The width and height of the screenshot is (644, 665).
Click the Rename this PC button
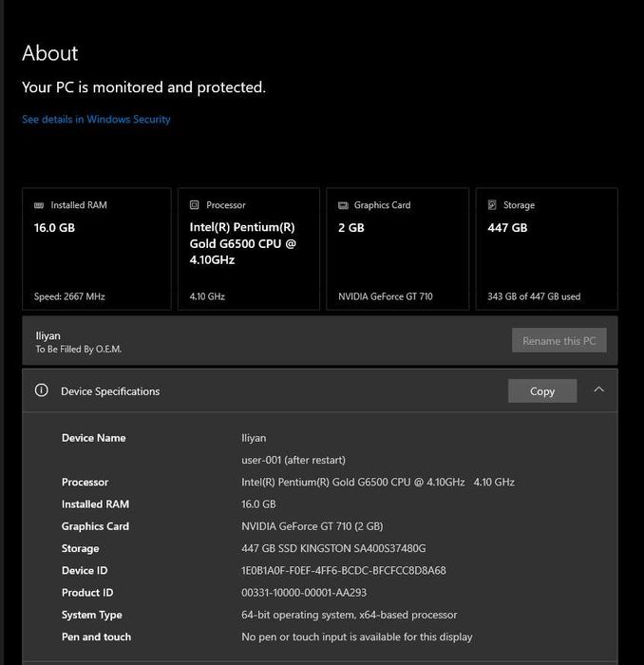tap(559, 340)
